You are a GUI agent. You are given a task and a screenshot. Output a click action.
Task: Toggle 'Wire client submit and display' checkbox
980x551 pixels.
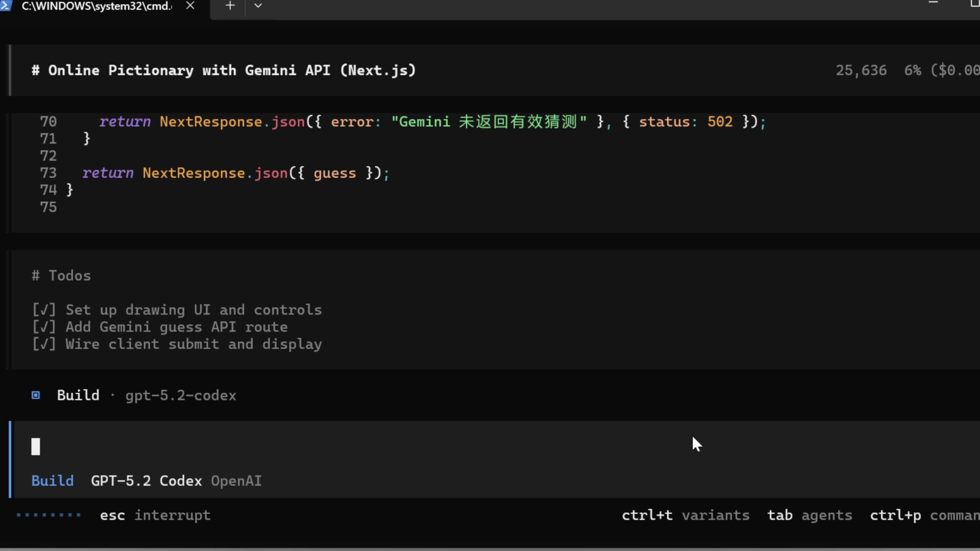click(x=44, y=344)
